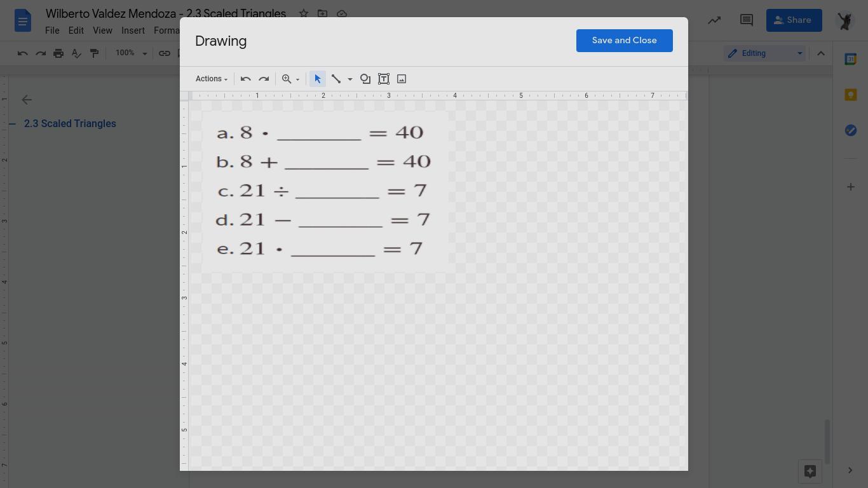The width and height of the screenshot is (868, 488).
Task: Choose the Shape tool
Action: click(365, 79)
